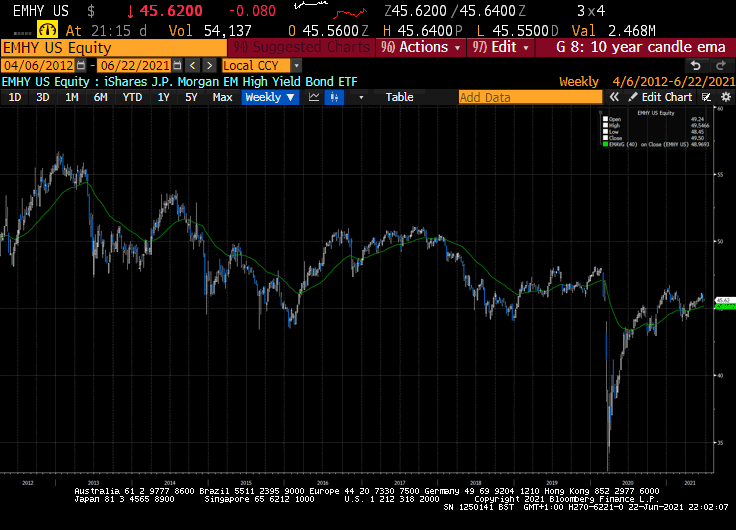Image resolution: width=736 pixels, height=530 pixels.
Task: Click the intraday sparkline mini chart
Action: [330, 10]
